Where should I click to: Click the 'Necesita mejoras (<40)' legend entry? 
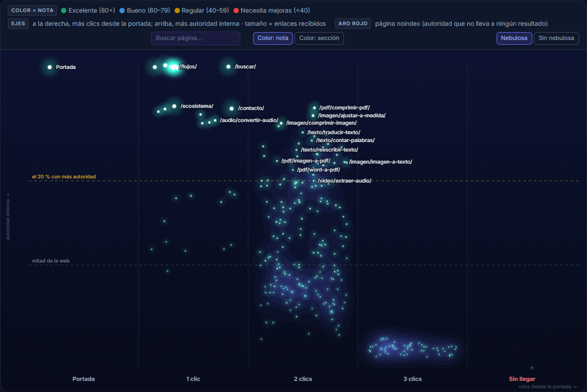272,11
